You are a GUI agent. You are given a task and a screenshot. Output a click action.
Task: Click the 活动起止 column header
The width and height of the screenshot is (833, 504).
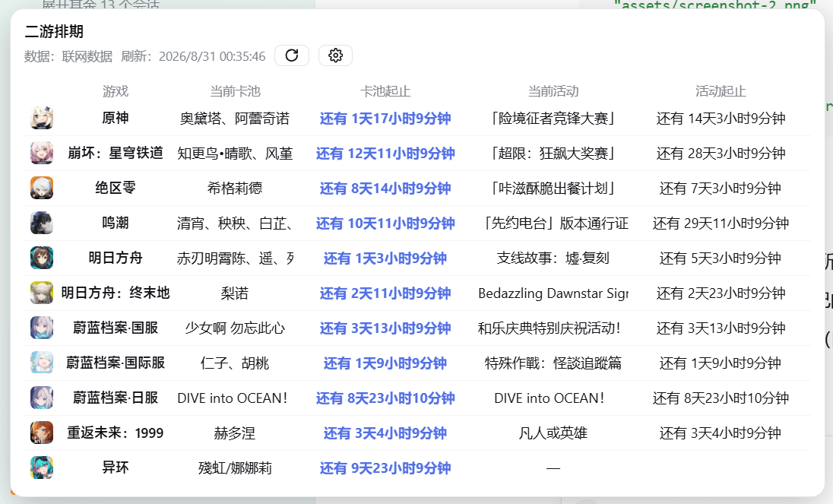tap(721, 91)
